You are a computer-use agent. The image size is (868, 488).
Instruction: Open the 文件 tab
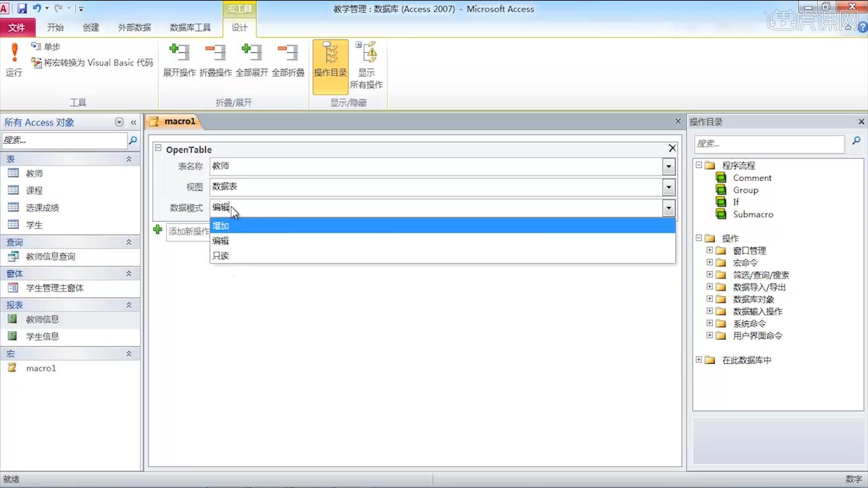[x=17, y=28]
